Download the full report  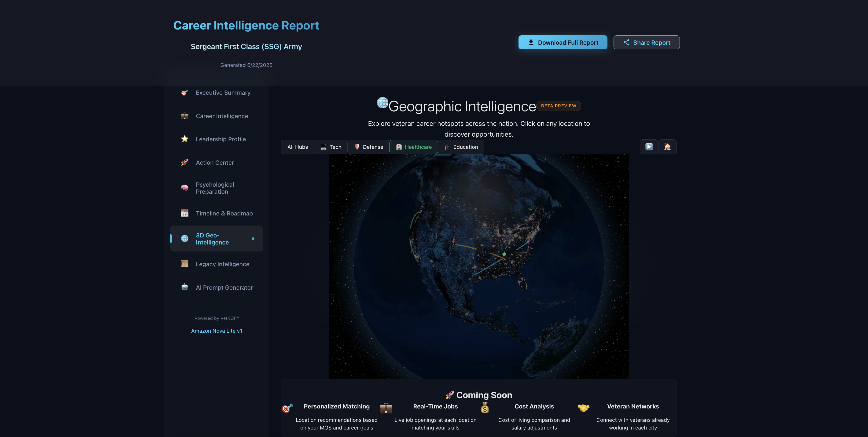coord(562,42)
